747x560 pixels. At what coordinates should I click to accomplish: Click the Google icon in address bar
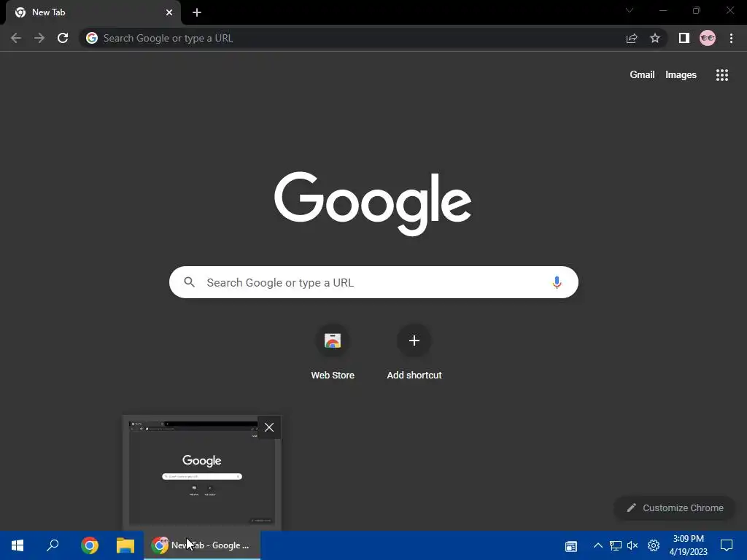click(92, 38)
